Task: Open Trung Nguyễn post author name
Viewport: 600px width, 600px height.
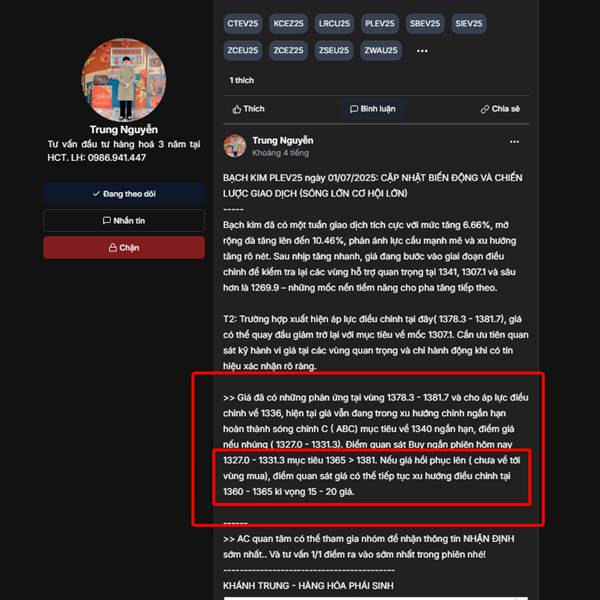Action: (283, 141)
